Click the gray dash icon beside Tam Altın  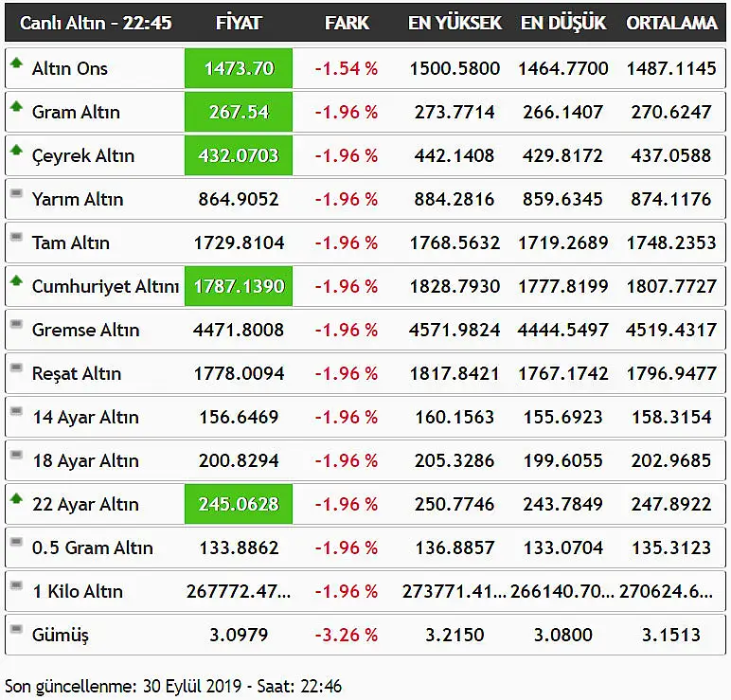(x=16, y=237)
